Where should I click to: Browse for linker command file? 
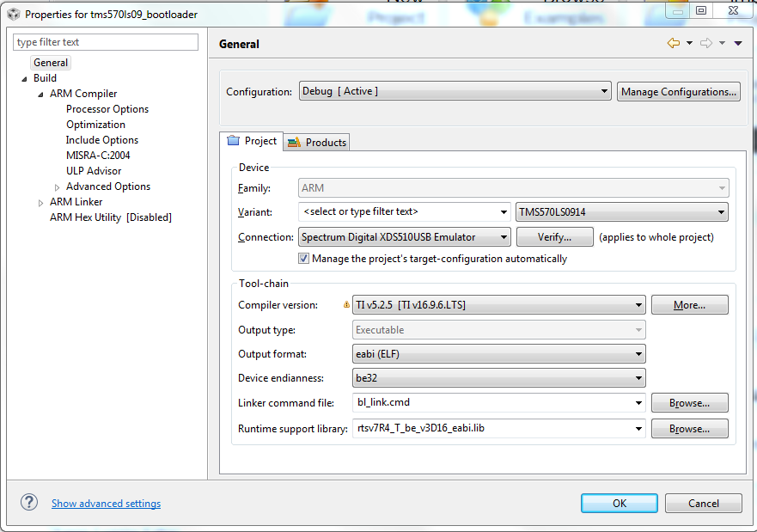pyautogui.click(x=689, y=402)
